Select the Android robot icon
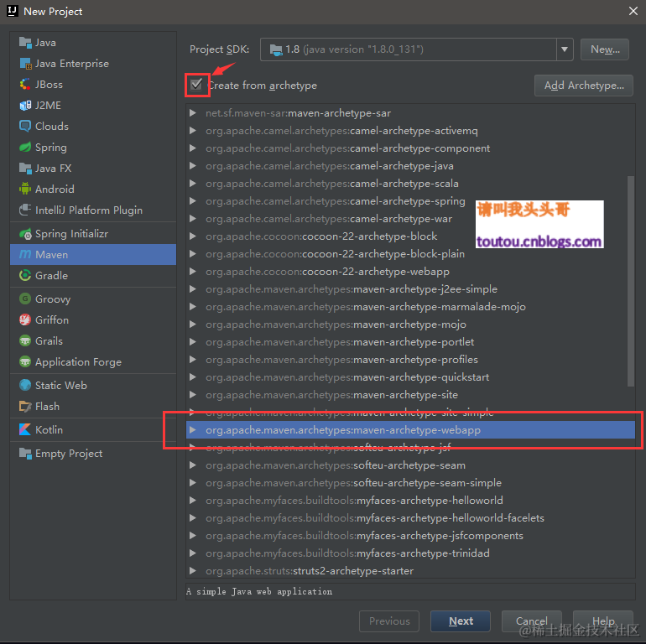The image size is (646, 644). click(25, 189)
